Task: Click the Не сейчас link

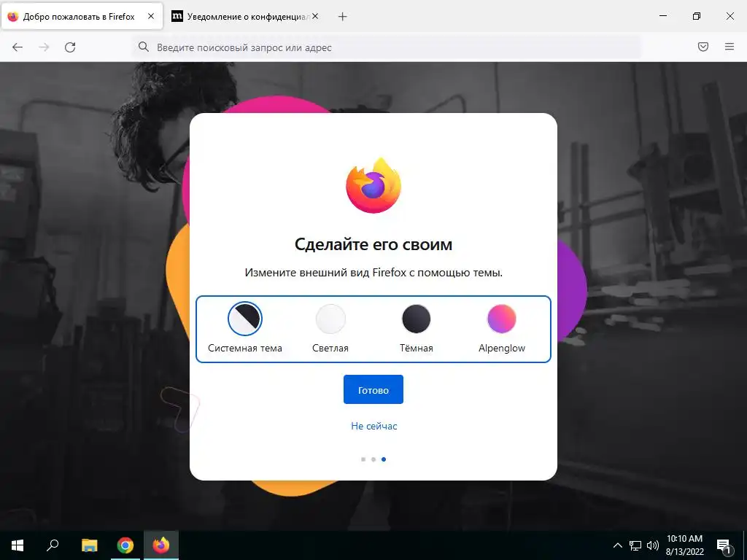Action: coord(374,426)
